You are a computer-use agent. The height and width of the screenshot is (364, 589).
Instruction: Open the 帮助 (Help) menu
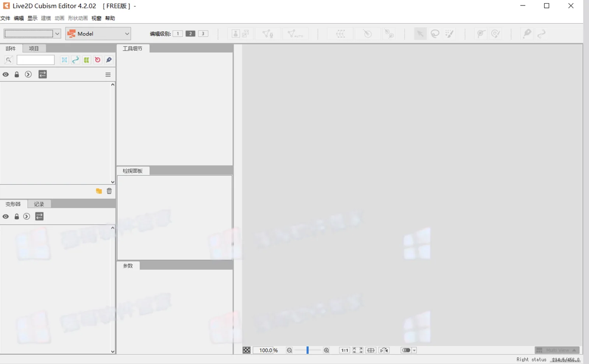[x=110, y=18]
